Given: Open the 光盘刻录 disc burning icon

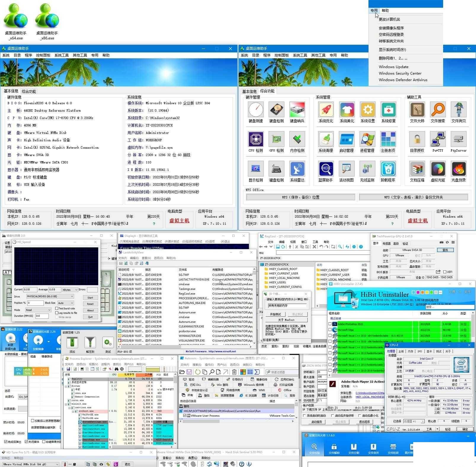Looking at the screenshot, I should tap(459, 169).
